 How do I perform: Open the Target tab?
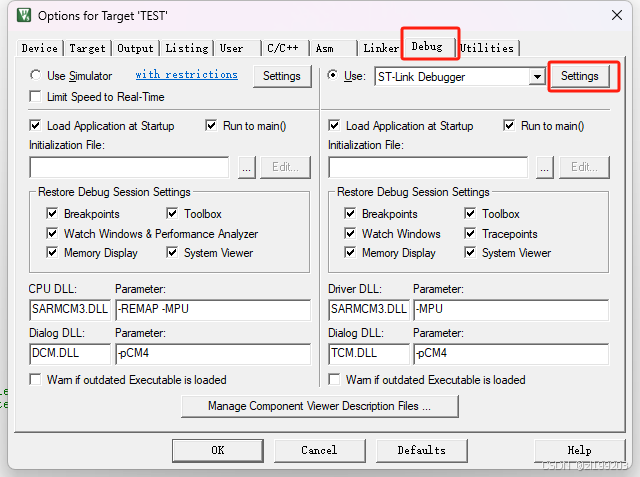[87, 48]
